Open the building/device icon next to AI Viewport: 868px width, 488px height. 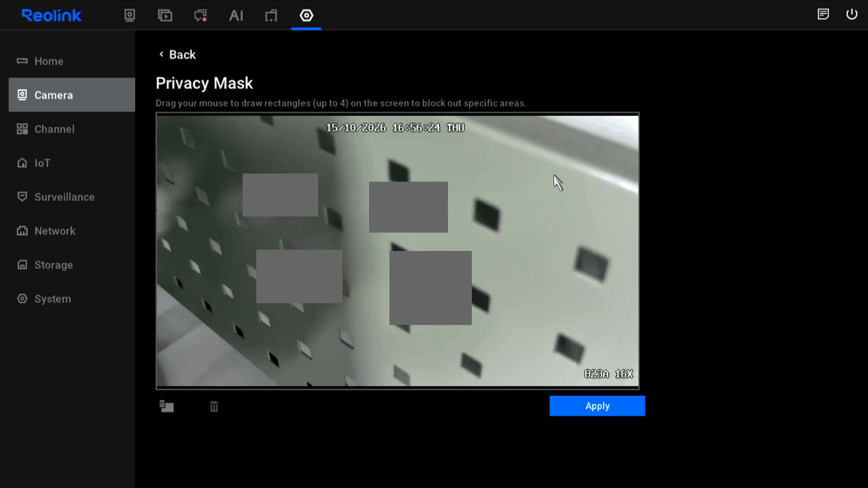click(271, 15)
